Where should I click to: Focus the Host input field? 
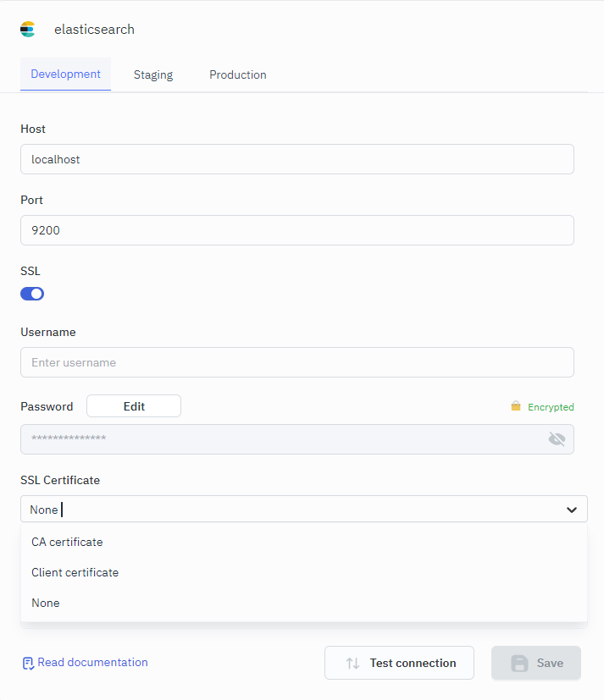tap(296, 159)
